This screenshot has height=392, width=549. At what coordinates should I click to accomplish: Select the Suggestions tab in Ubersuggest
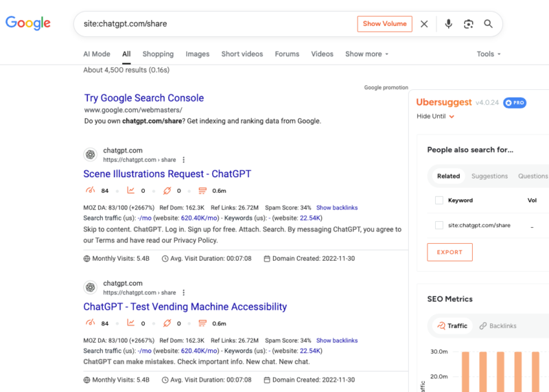(489, 176)
